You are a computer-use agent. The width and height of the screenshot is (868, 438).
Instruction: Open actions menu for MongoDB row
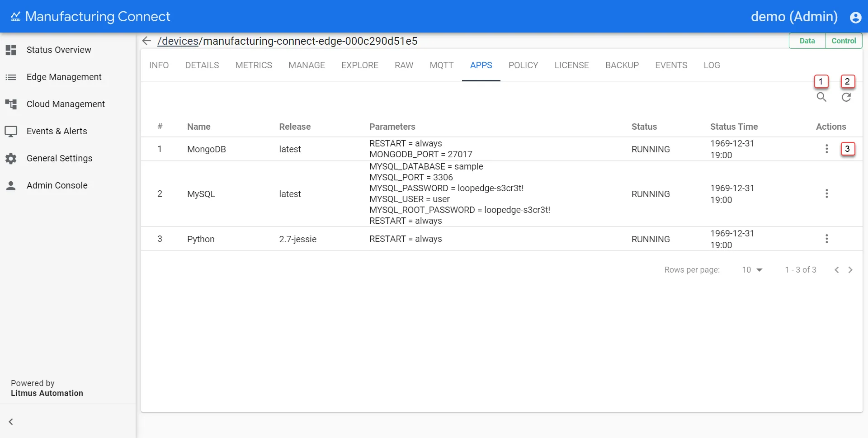827,149
